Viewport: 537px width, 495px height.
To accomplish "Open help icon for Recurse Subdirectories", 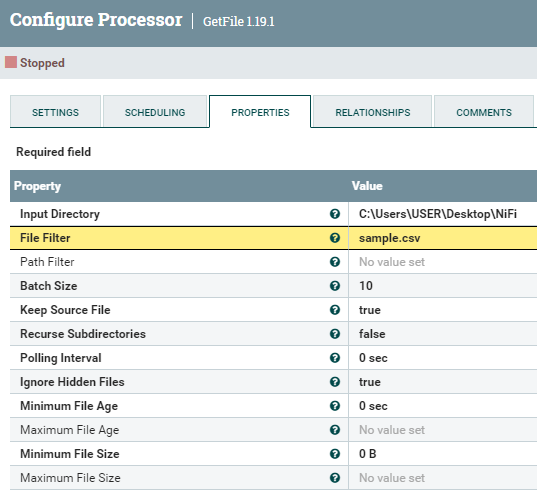I will (335, 334).
